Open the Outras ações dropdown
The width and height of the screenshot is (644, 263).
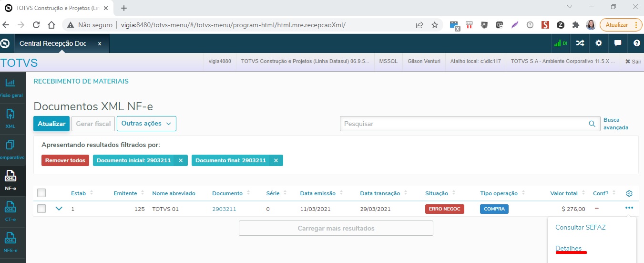pyautogui.click(x=146, y=124)
